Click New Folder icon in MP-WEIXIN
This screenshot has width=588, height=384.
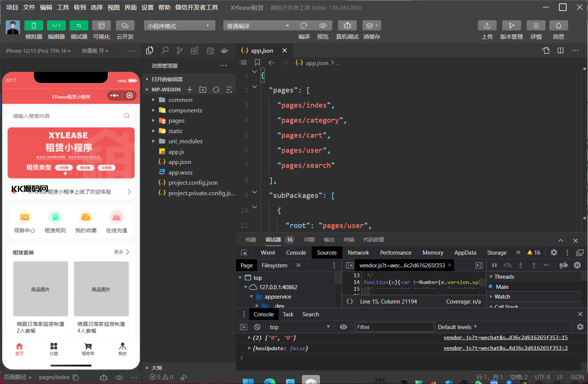click(x=203, y=90)
